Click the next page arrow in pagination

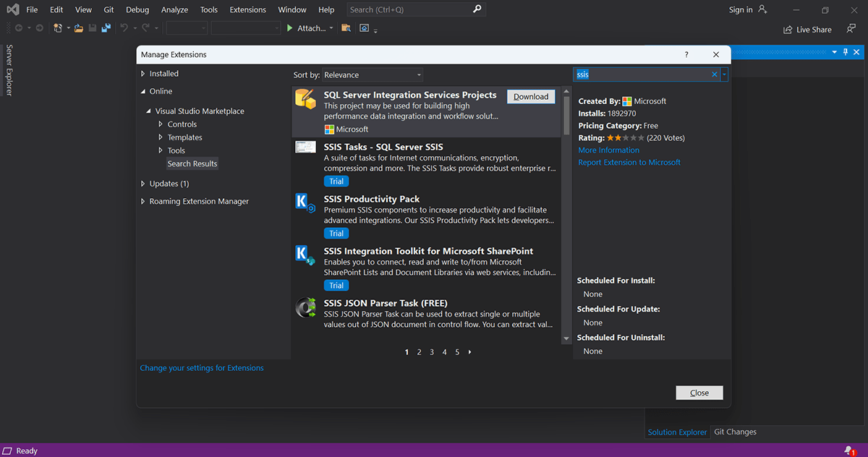(x=469, y=352)
